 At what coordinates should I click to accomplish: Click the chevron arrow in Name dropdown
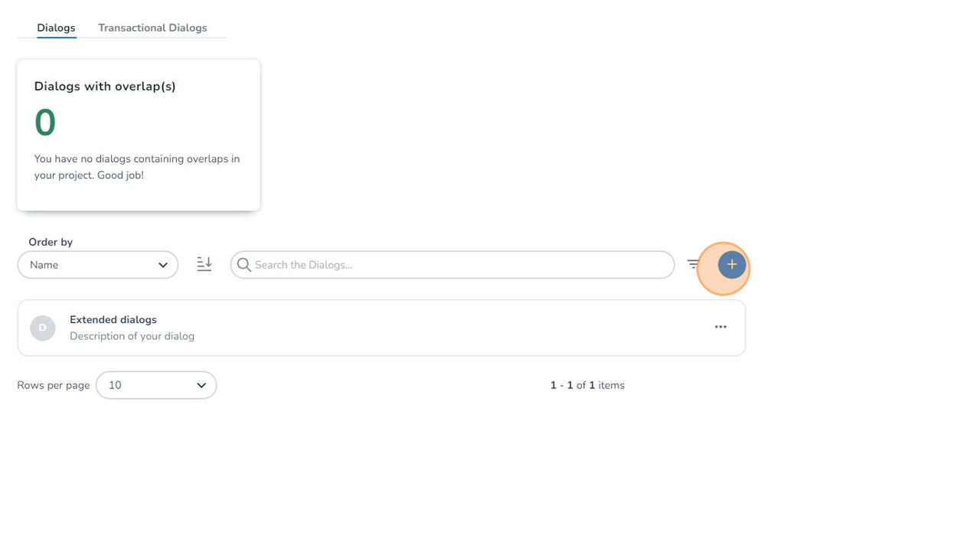pyautogui.click(x=163, y=265)
